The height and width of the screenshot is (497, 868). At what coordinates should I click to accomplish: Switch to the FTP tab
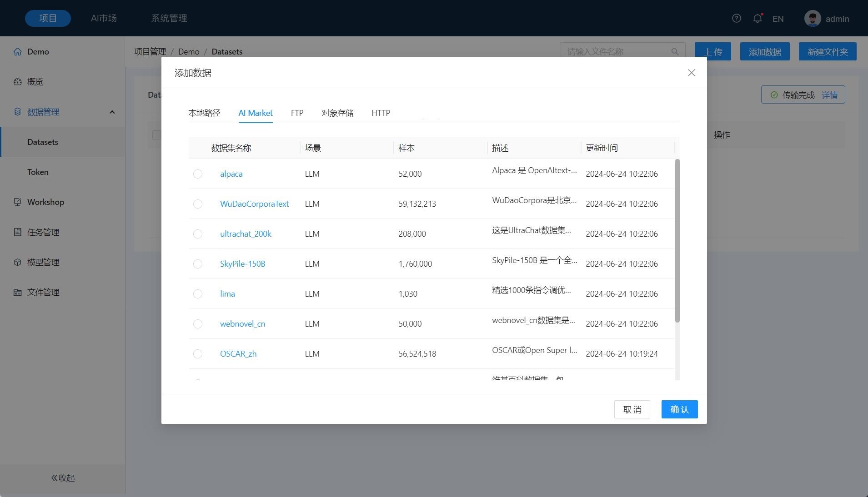point(297,113)
